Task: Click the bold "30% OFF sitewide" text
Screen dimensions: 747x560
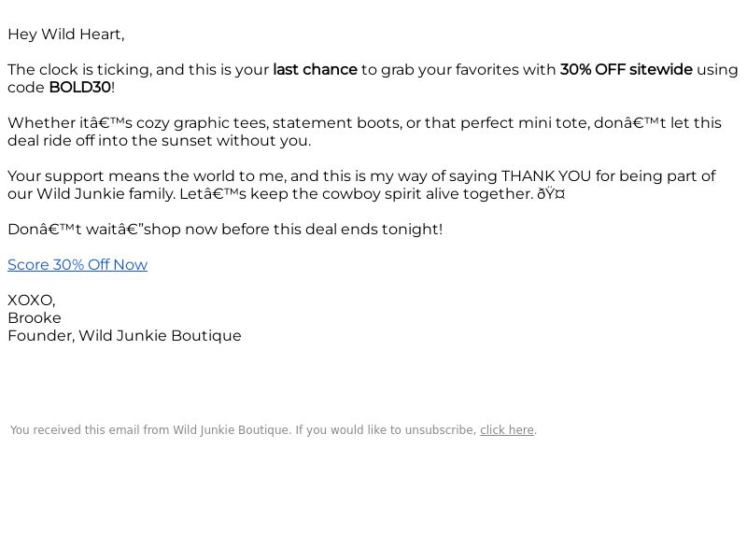Action: point(626,70)
